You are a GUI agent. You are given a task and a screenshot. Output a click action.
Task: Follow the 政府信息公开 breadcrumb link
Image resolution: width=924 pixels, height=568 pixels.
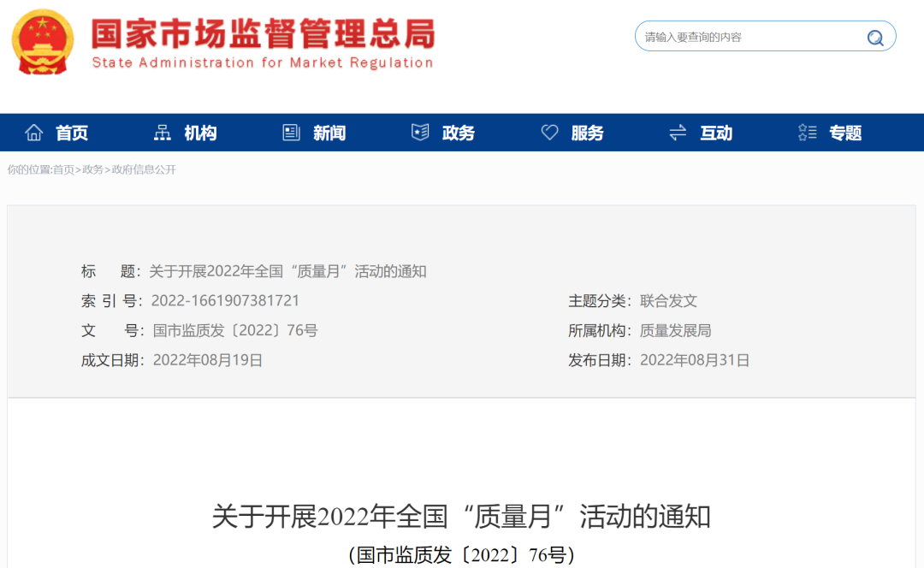pos(144,169)
